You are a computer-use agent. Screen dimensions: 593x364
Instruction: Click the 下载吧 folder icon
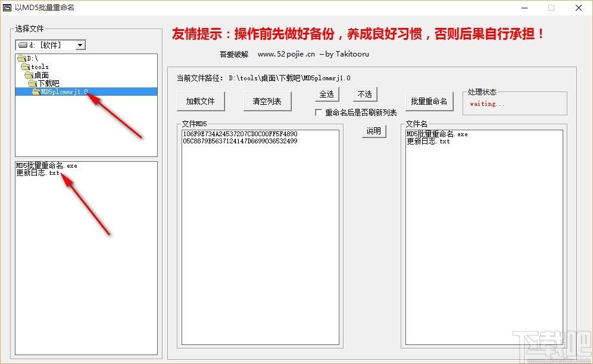pyautogui.click(x=33, y=83)
